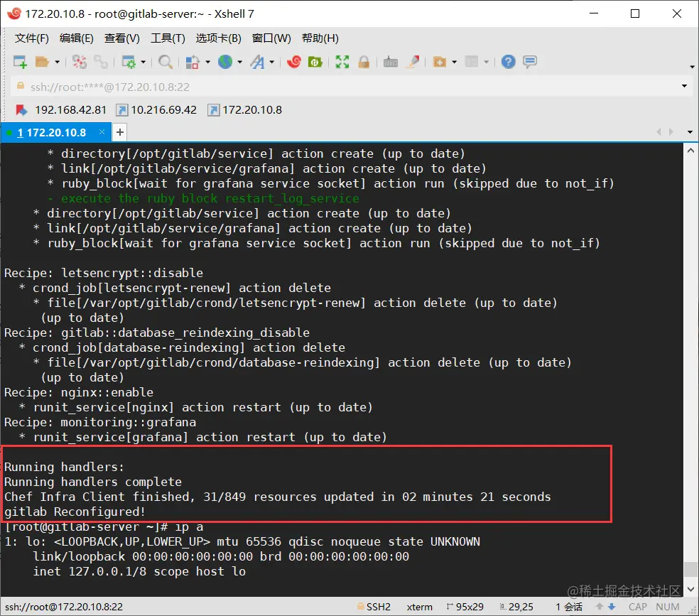This screenshot has width=699, height=616.
Task: Open the 编辑(E) menu
Action: click(77, 38)
